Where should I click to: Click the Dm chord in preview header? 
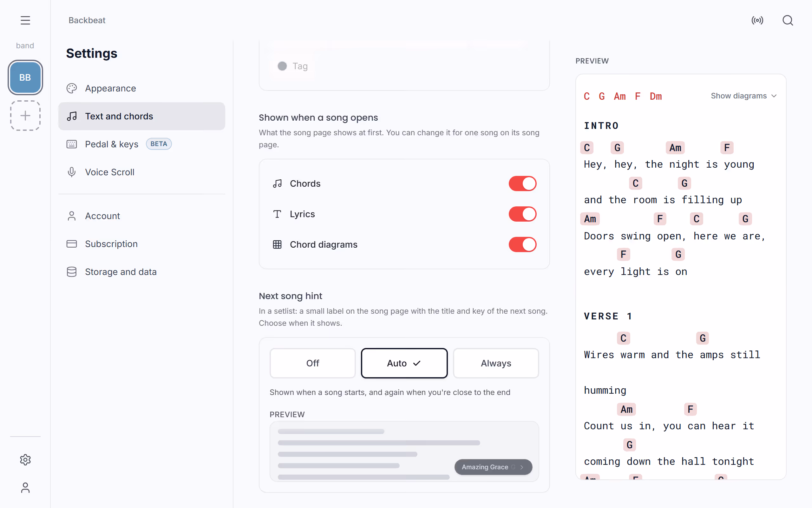tap(656, 97)
